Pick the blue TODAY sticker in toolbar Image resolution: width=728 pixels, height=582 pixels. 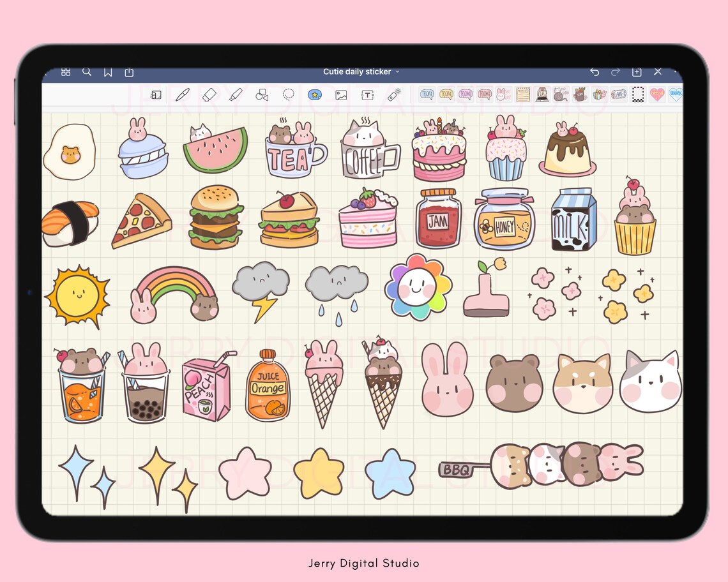pyautogui.click(x=427, y=94)
